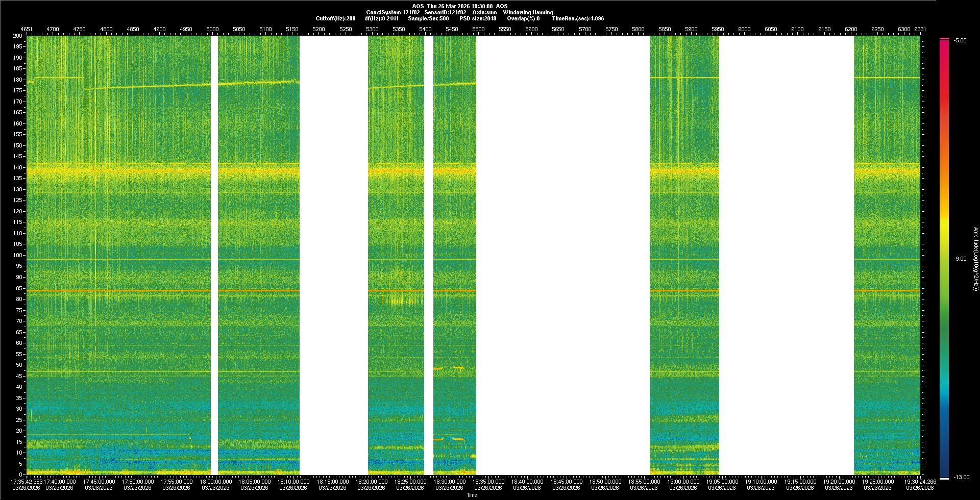
Task: Click the PSD size:2048 label
Action: coord(478,18)
